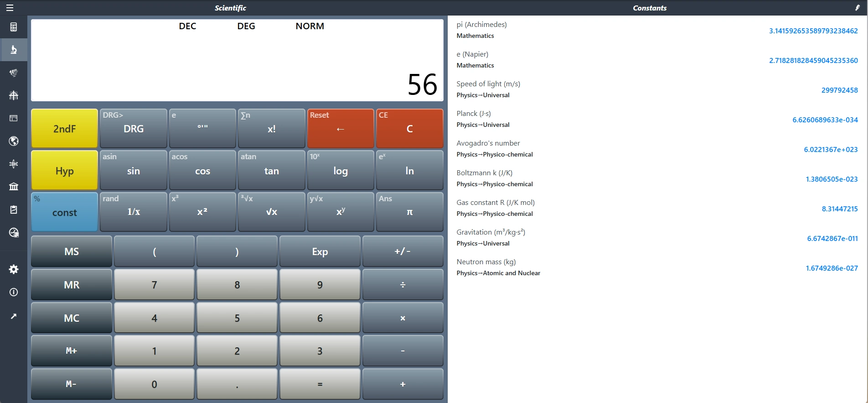Click the sin key
This screenshot has width=868, height=403.
(x=134, y=170)
